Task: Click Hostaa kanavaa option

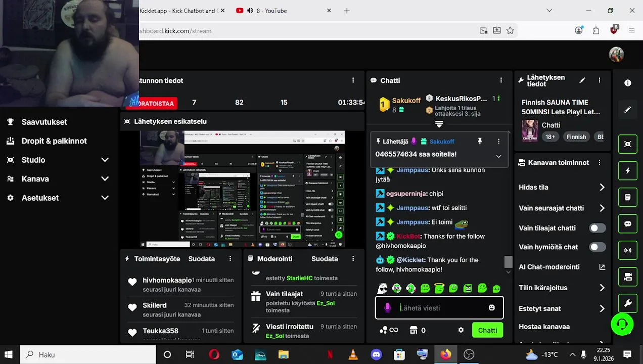Action: pyautogui.click(x=544, y=327)
